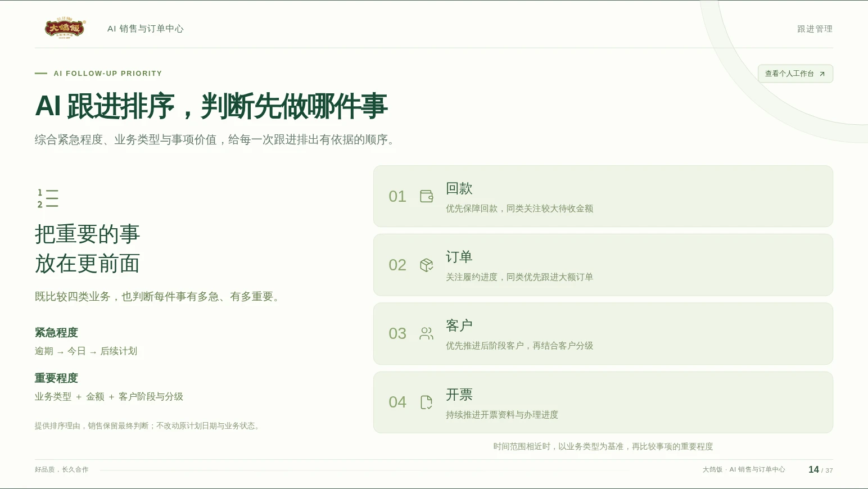868x489 pixels.
Task: Click the number 02 on the 订单 card
Action: click(397, 265)
